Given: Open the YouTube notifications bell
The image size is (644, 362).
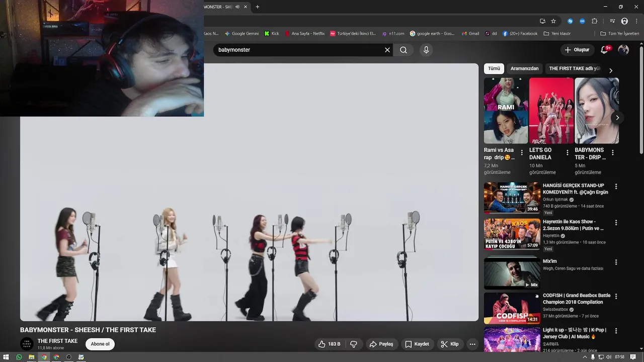Looking at the screenshot, I should [605, 50].
